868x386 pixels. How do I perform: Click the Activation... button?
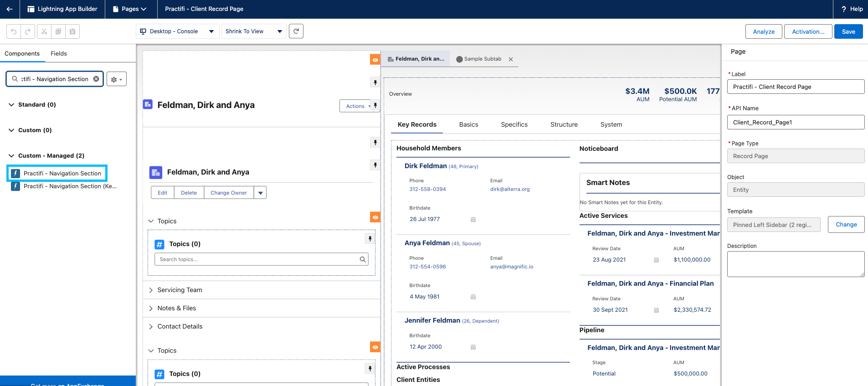(808, 31)
